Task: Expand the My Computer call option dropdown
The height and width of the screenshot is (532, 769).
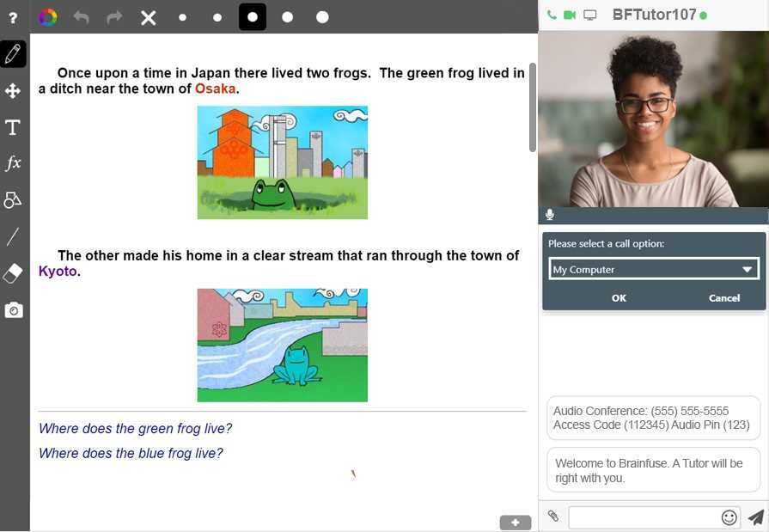Action: click(654, 269)
